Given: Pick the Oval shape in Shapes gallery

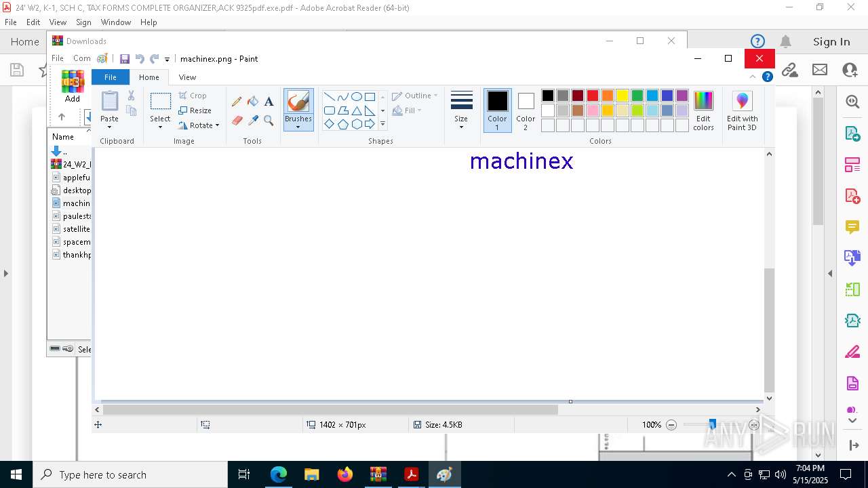Looking at the screenshot, I should point(356,97).
